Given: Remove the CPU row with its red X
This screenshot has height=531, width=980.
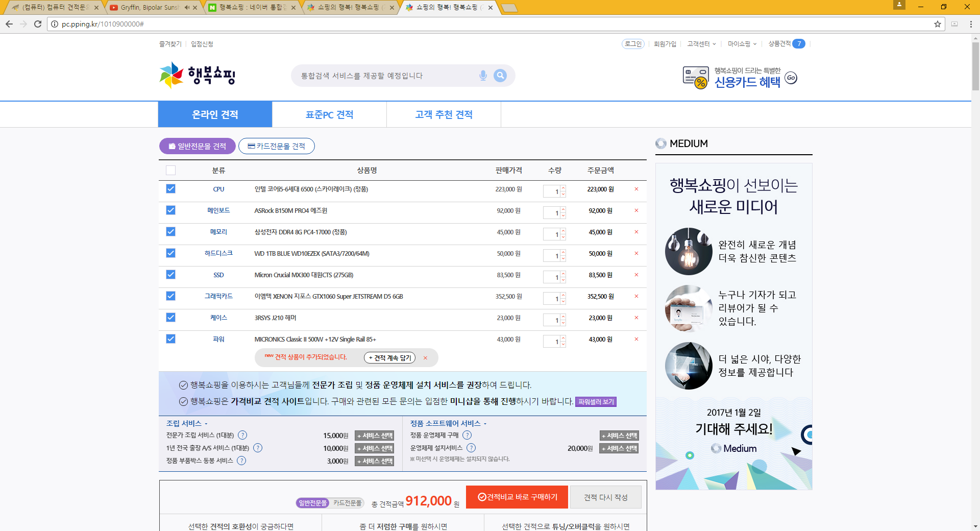Looking at the screenshot, I should click(x=636, y=189).
